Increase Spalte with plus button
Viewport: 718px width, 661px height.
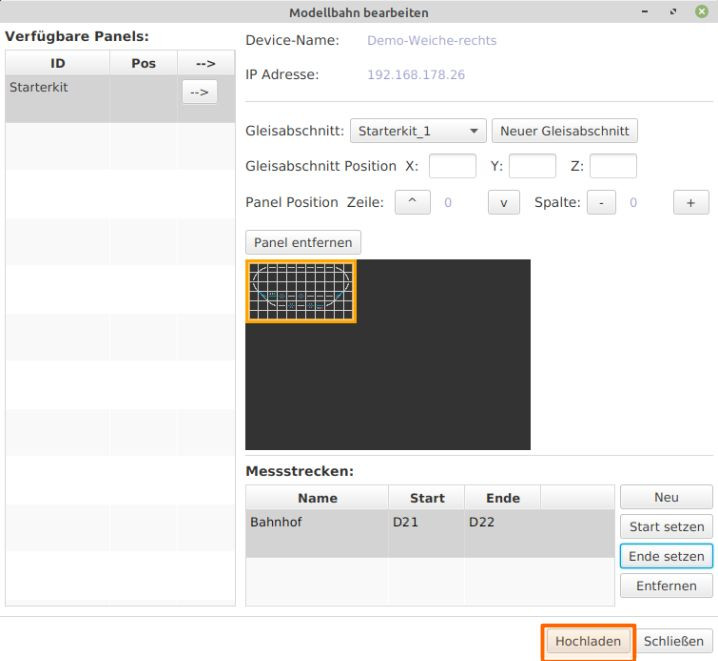pos(690,202)
